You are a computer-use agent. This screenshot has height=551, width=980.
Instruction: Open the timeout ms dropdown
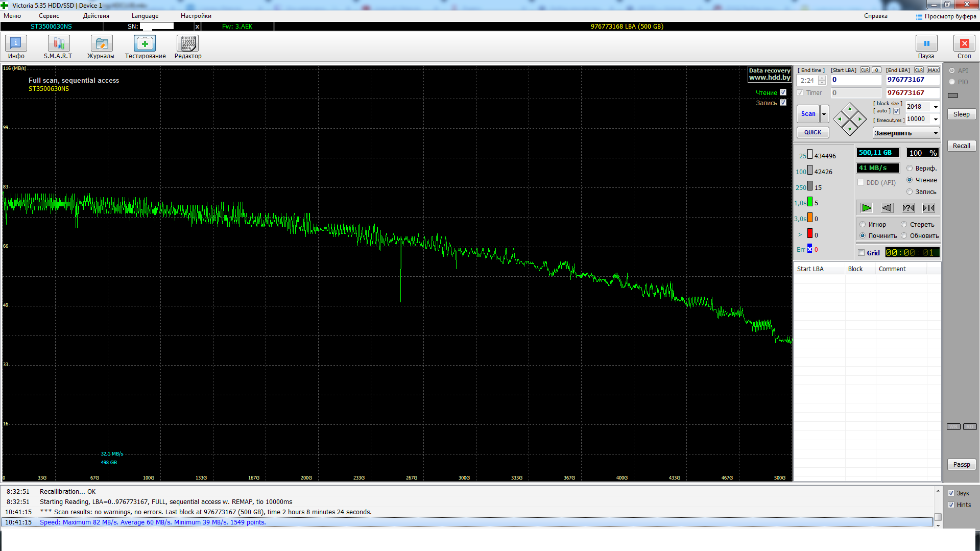click(x=936, y=119)
